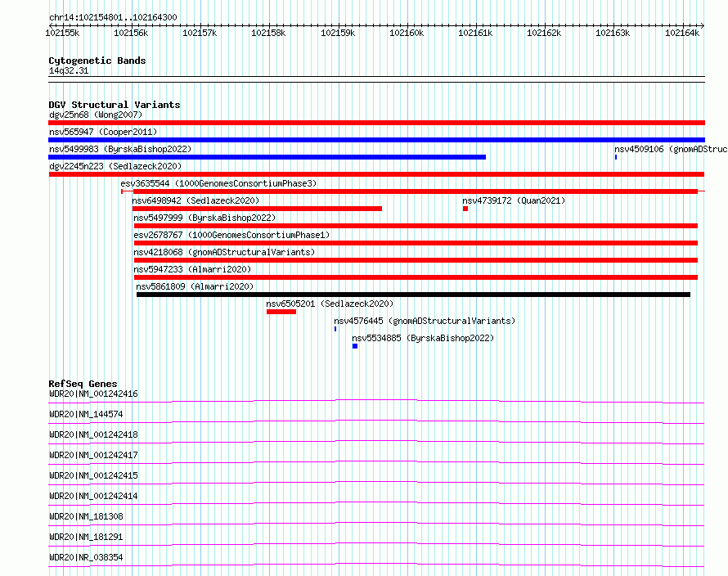Click the dgv25n68 (Wong2007) label
Viewport: 728px width, 576px height.
click(x=96, y=115)
